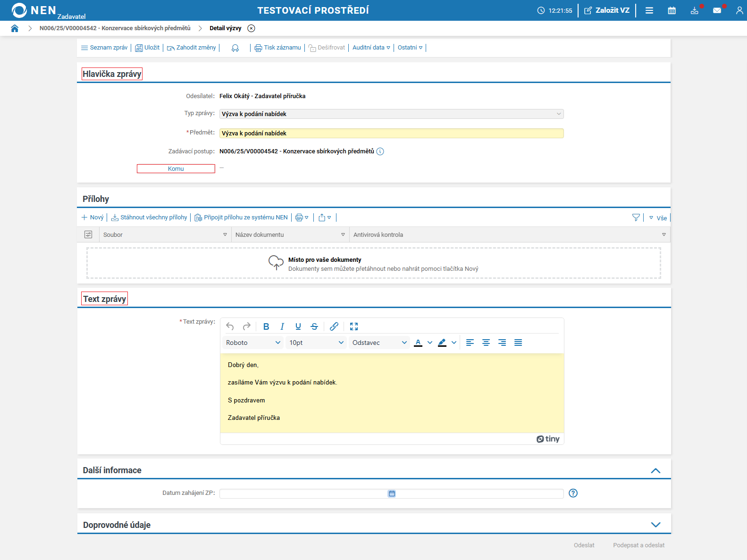Toggle bold formatting in editor

266,326
